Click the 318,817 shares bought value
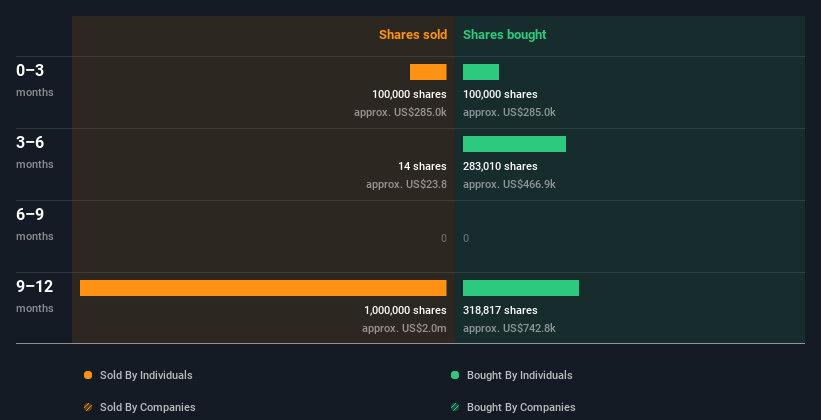The width and height of the screenshot is (821, 420). pyautogui.click(x=500, y=311)
